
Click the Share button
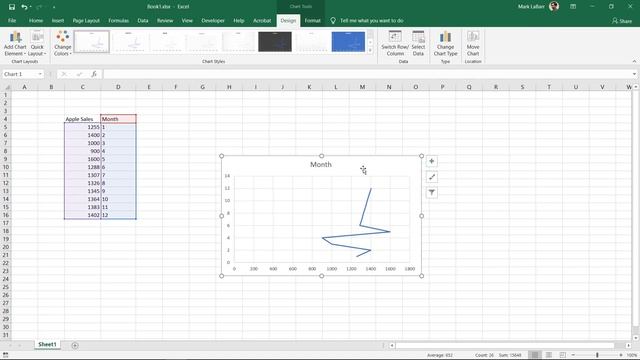point(622,20)
